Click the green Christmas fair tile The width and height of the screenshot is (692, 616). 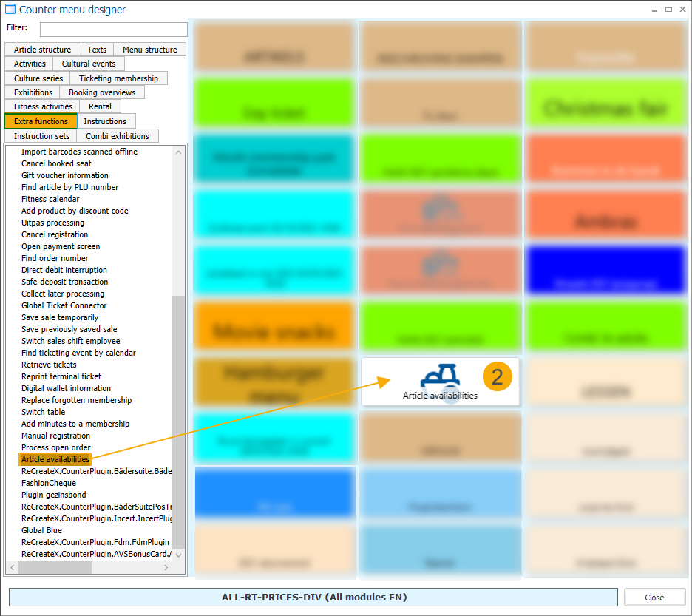click(605, 109)
